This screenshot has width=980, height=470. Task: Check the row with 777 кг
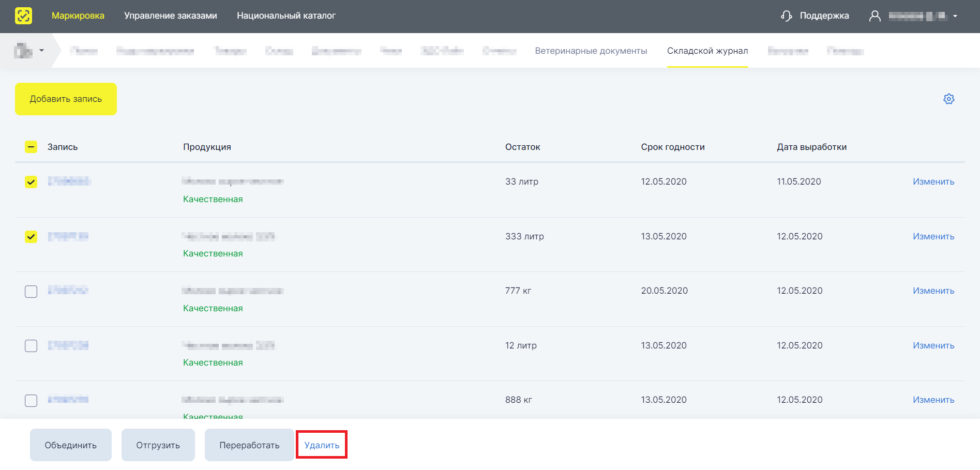pos(31,292)
